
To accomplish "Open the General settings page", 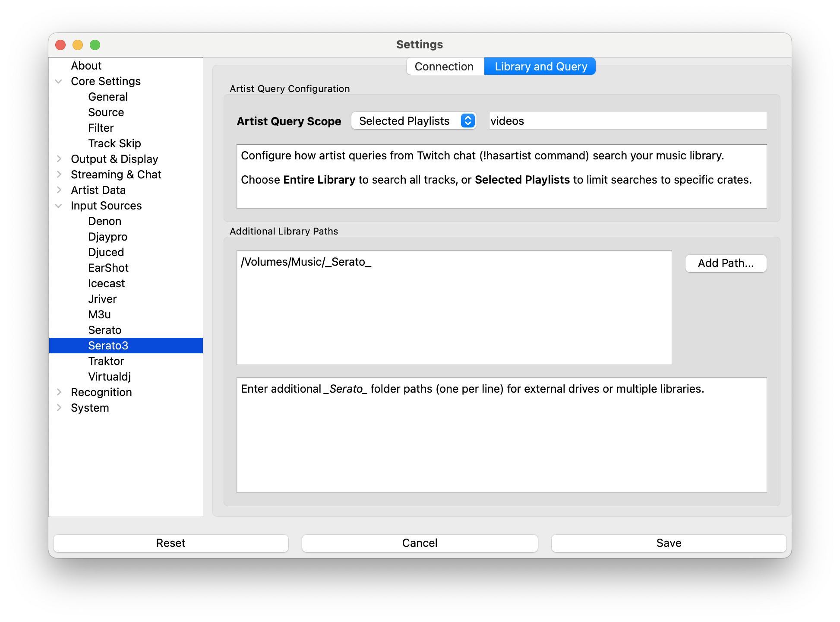I will 108,97.
